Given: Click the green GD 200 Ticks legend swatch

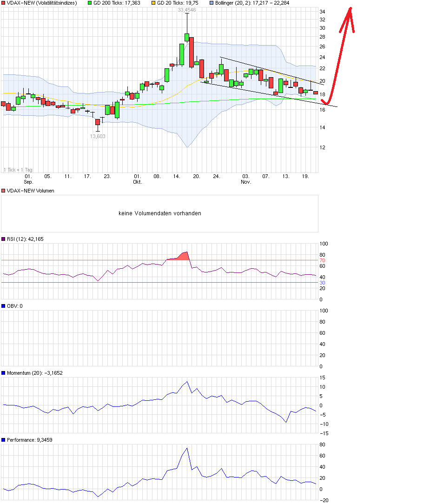Looking at the screenshot, I should click(x=90, y=3).
